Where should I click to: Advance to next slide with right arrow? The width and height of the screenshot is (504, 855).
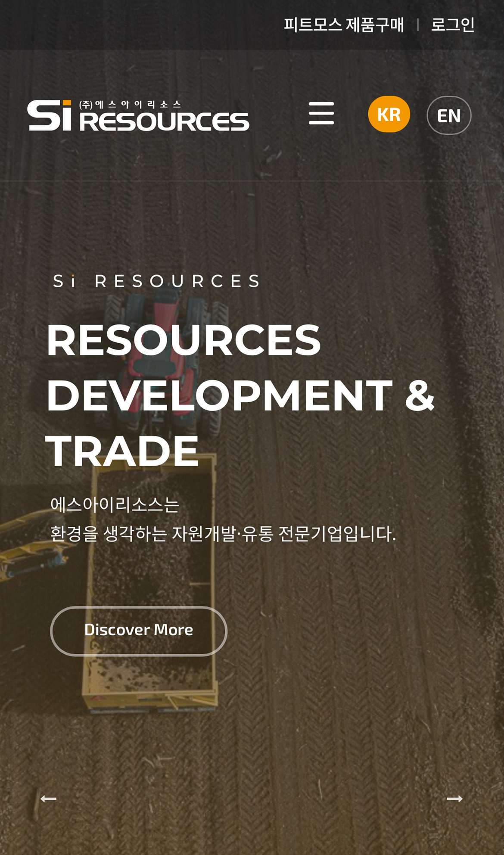[x=454, y=799]
